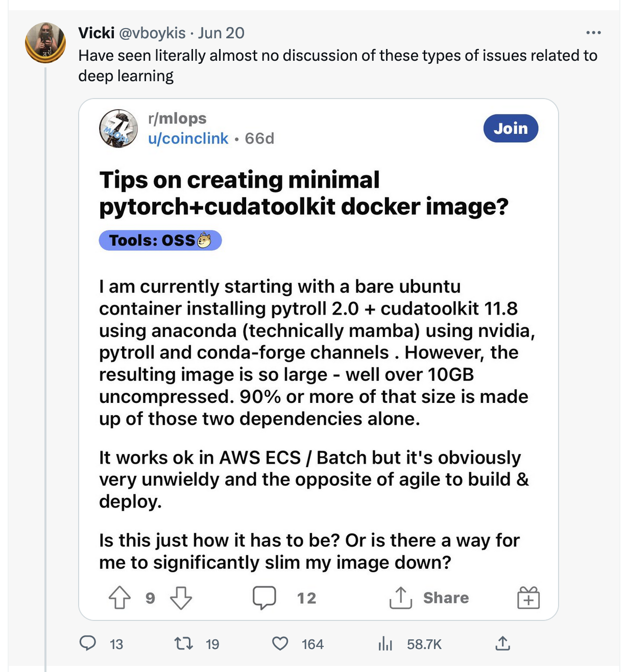Open the r/mlops subreddit name
The image size is (628, 672).
pos(177,118)
